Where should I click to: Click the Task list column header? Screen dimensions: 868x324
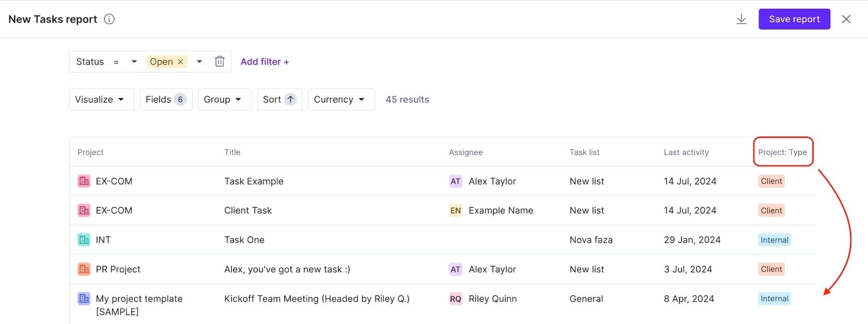point(584,152)
